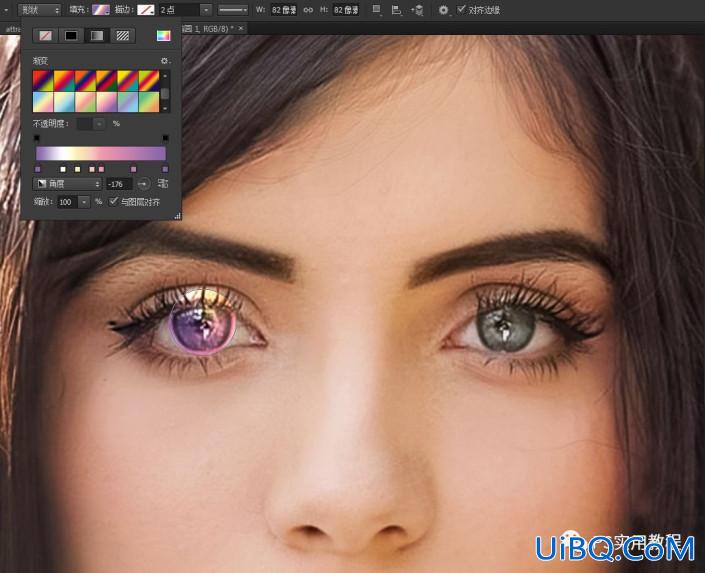The height and width of the screenshot is (573, 705).
Task: Select the rightmost purple color stop
Action: 165,169
